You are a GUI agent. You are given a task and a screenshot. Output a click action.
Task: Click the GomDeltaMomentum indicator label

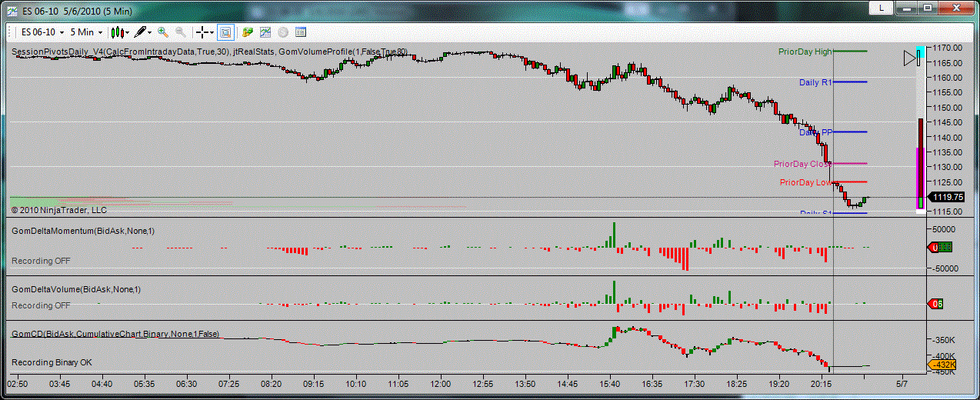click(82, 231)
